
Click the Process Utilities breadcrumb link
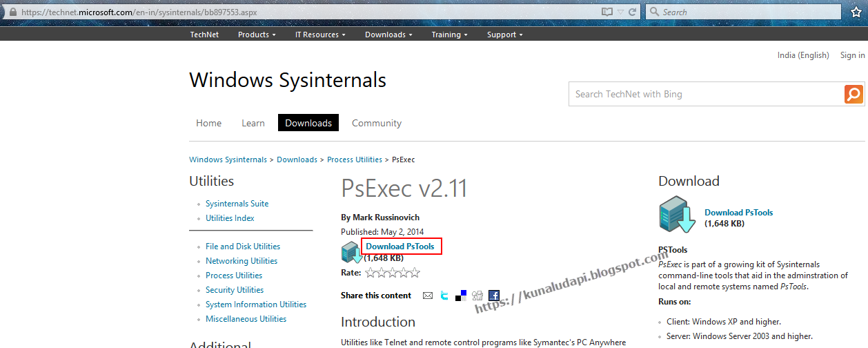[x=355, y=159]
